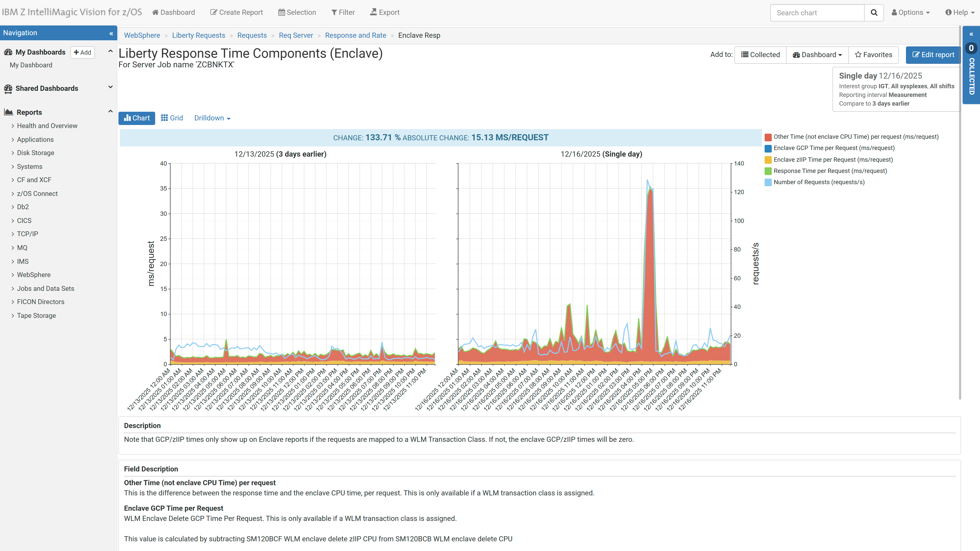Screen dimensions: 980x551
Task: Open the Add to Dashboard dropdown
Action: (817, 55)
